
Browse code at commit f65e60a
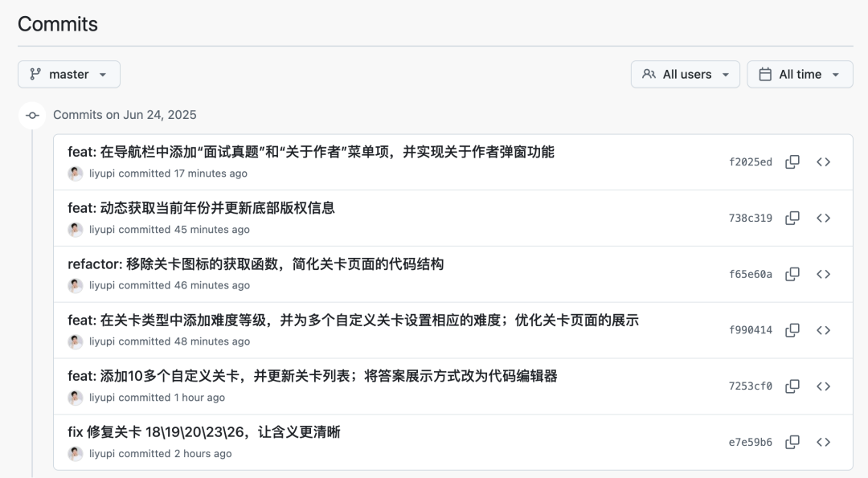(824, 274)
